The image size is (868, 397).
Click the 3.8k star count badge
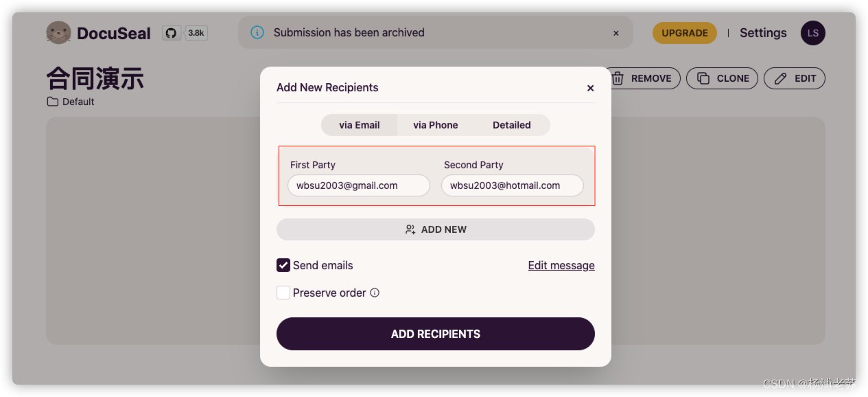coord(196,33)
